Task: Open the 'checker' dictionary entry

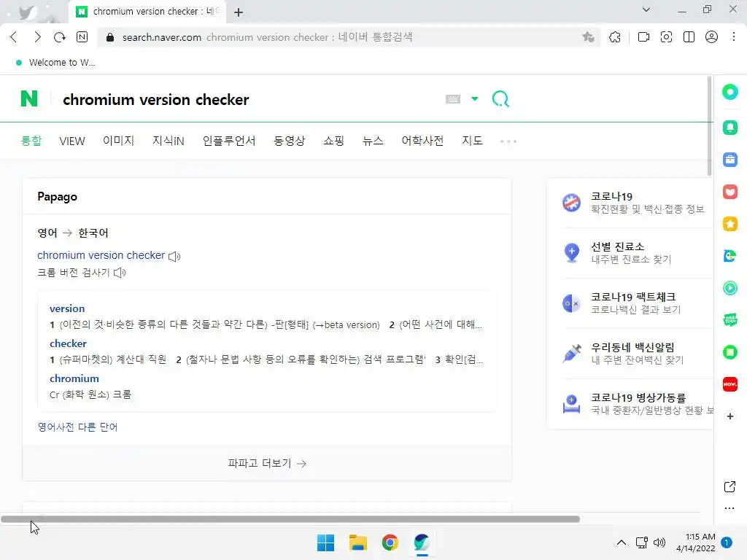Action: (68, 343)
